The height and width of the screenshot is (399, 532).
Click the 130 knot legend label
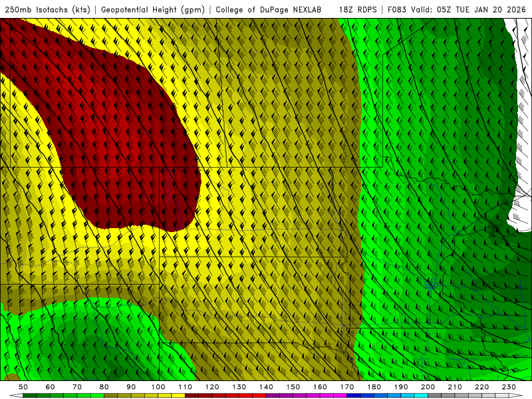coord(239,387)
